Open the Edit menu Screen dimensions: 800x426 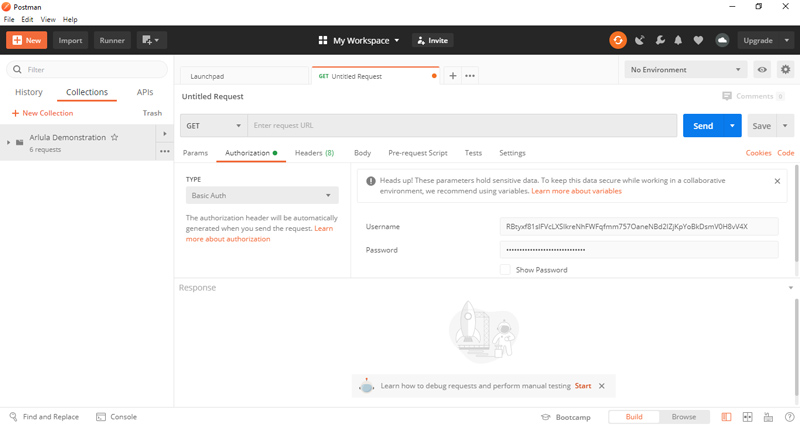[27, 19]
